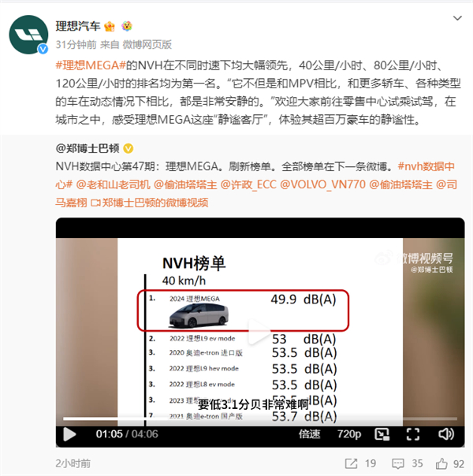Play the video with the play button
The height and width of the screenshot is (476, 473).
pos(69,433)
